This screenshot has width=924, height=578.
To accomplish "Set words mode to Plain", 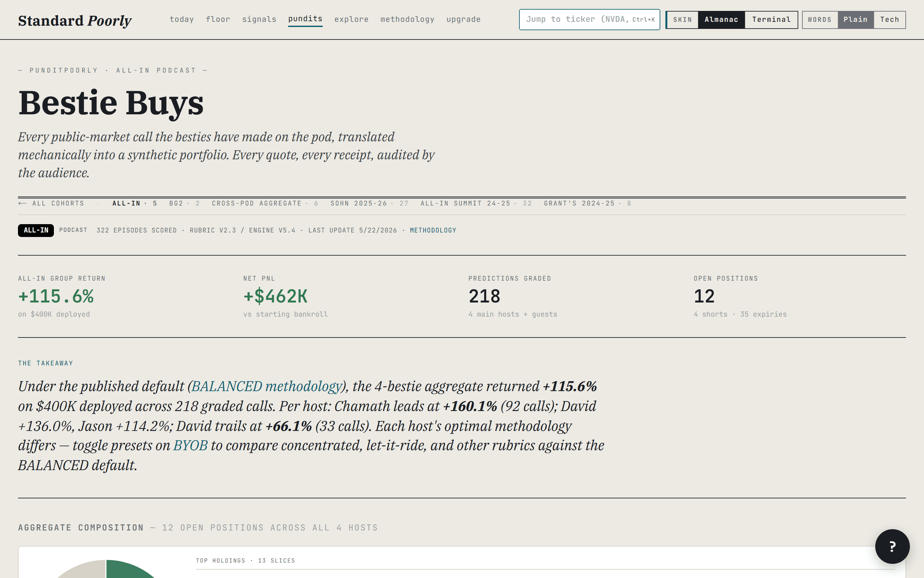I will (856, 20).
